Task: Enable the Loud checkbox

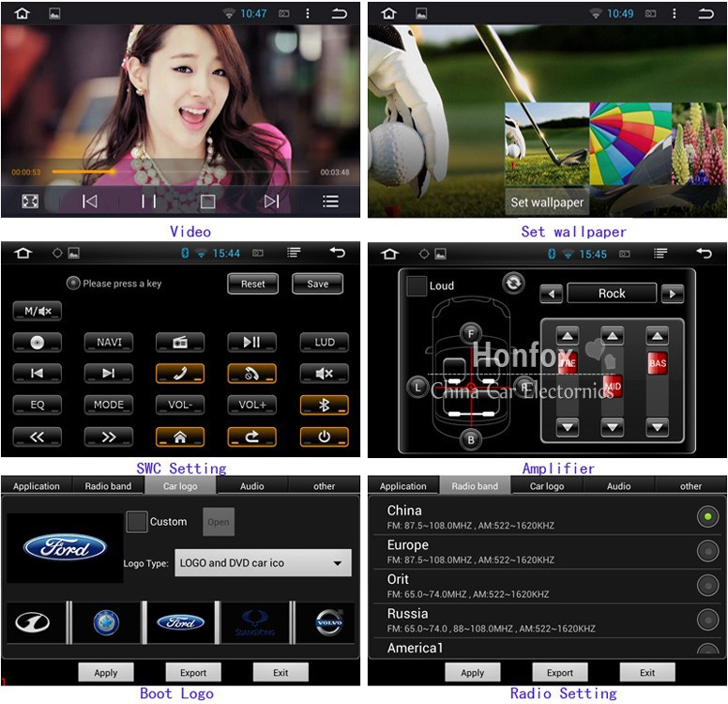Action: click(x=417, y=285)
